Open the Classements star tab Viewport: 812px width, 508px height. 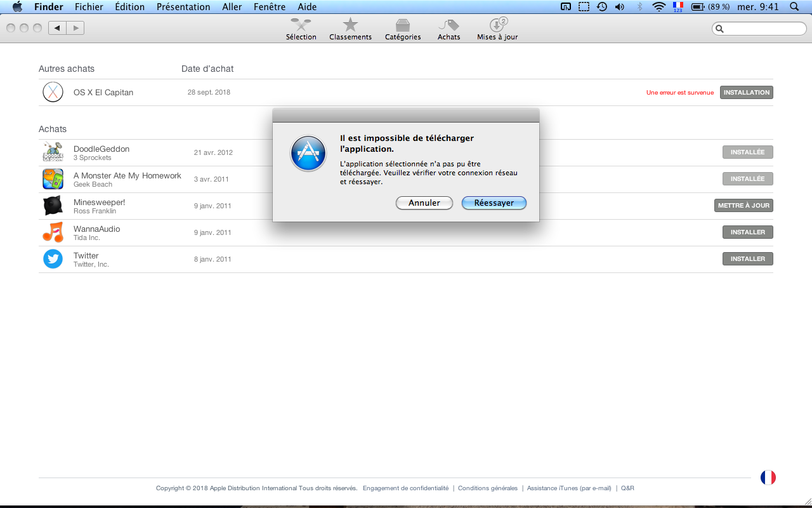350,29
